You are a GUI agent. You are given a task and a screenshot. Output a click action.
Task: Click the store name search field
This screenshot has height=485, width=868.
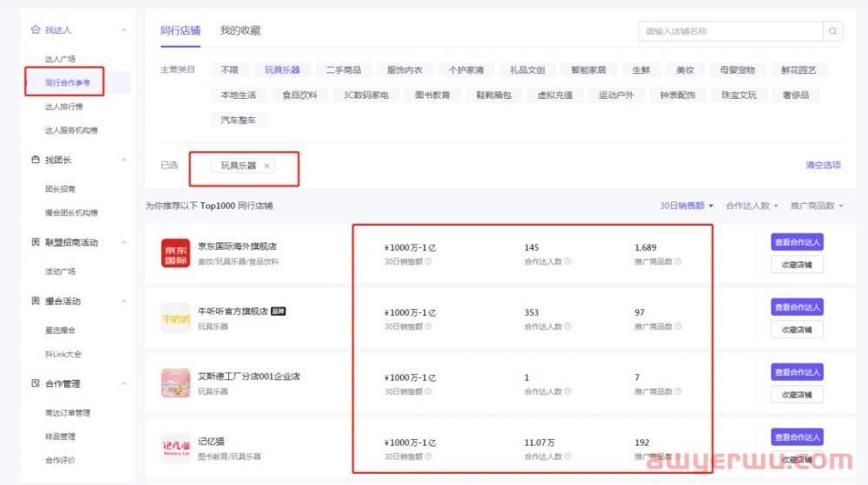pos(729,31)
